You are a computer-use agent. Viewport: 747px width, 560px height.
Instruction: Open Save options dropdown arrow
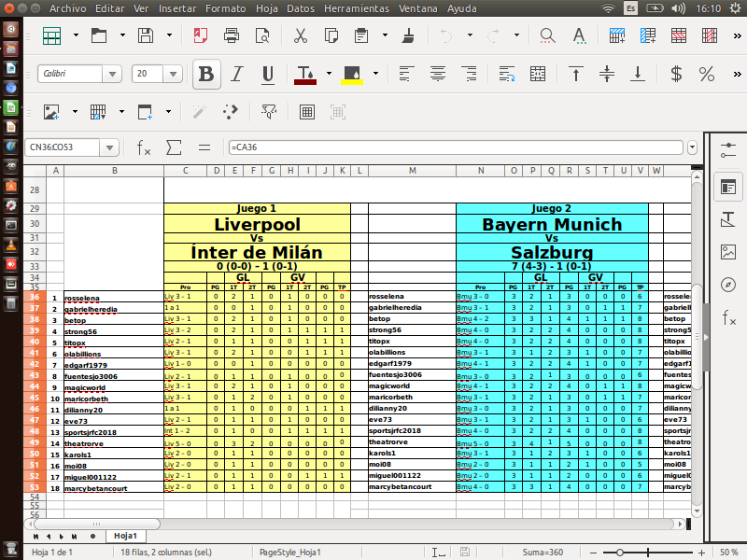pyautogui.click(x=169, y=35)
